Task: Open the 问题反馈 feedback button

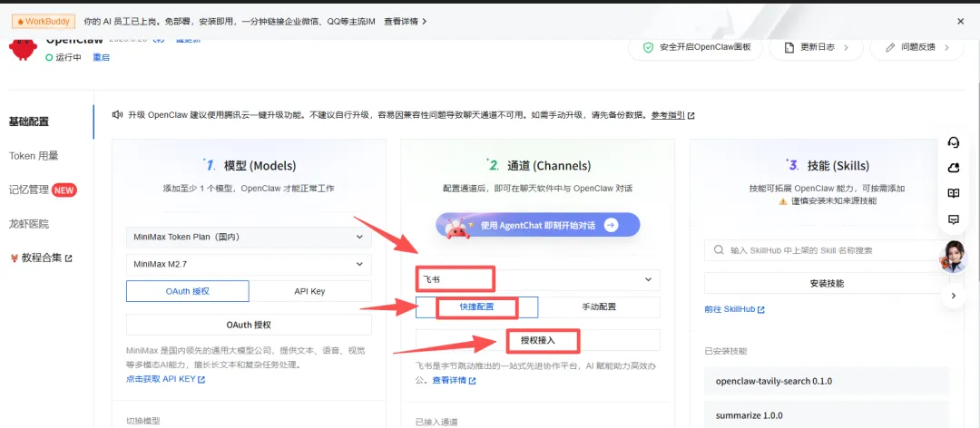Action: click(x=916, y=47)
